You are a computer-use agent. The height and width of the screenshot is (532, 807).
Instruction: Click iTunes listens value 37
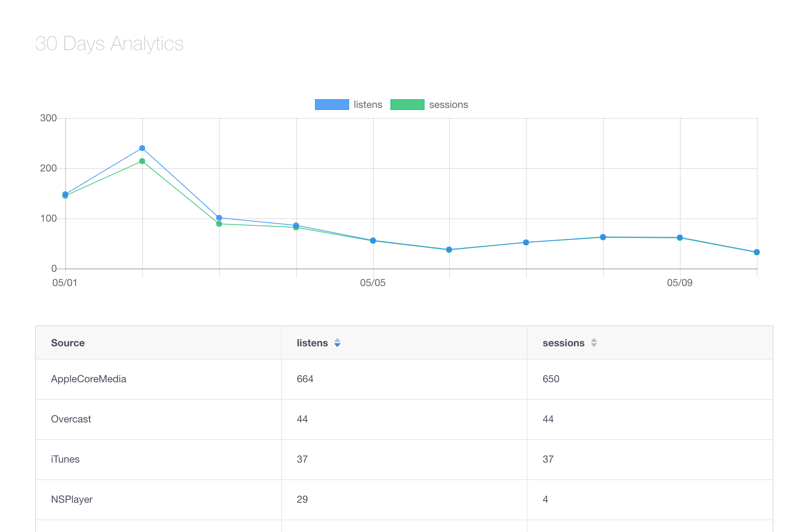point(302,459)
